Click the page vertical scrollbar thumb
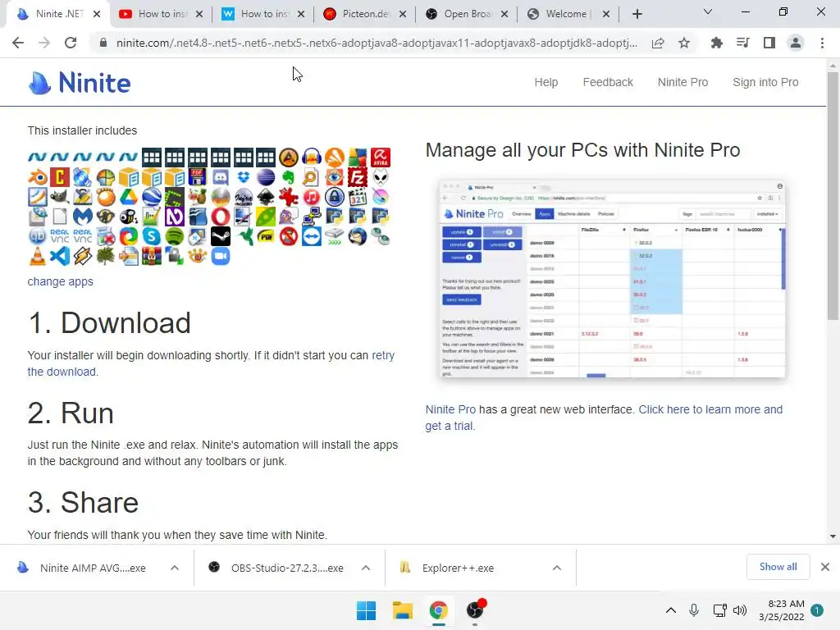This screenshot has width=840, height=630. click(x=833, y=195)
